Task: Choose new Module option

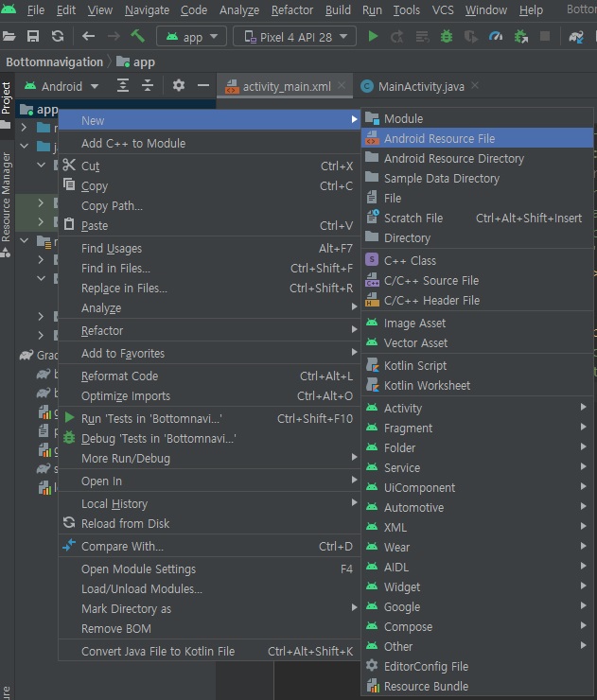Action: pos(477,119)
